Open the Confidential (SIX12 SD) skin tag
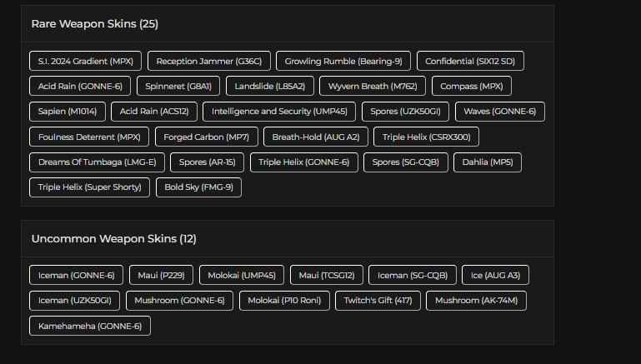 [470, 61]
